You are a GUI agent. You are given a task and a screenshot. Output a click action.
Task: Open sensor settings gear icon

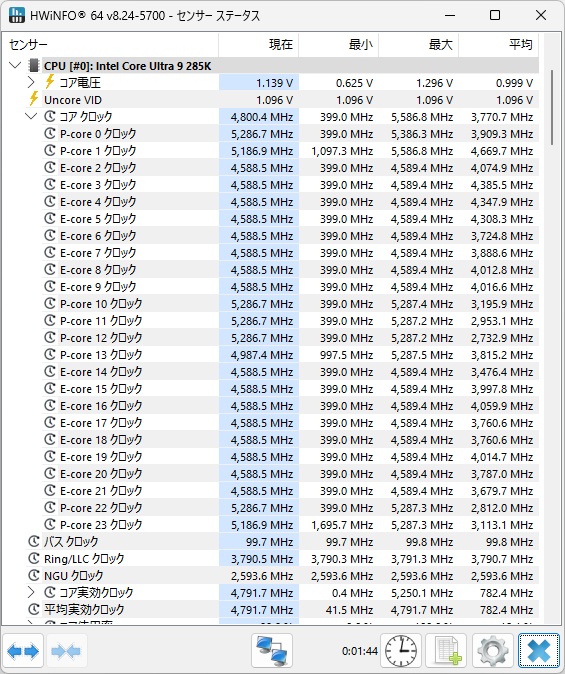pyautogui.click(x=493, y=651)
